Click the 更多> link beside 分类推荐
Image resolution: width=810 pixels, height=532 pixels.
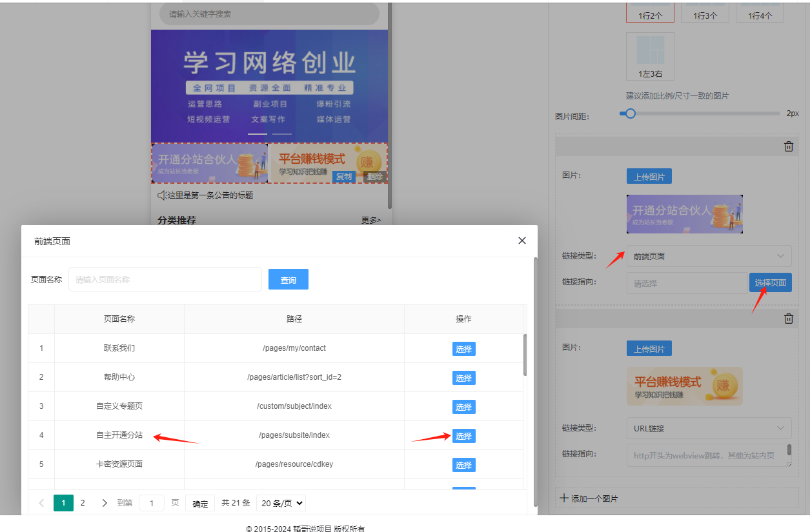pos(371,220)
